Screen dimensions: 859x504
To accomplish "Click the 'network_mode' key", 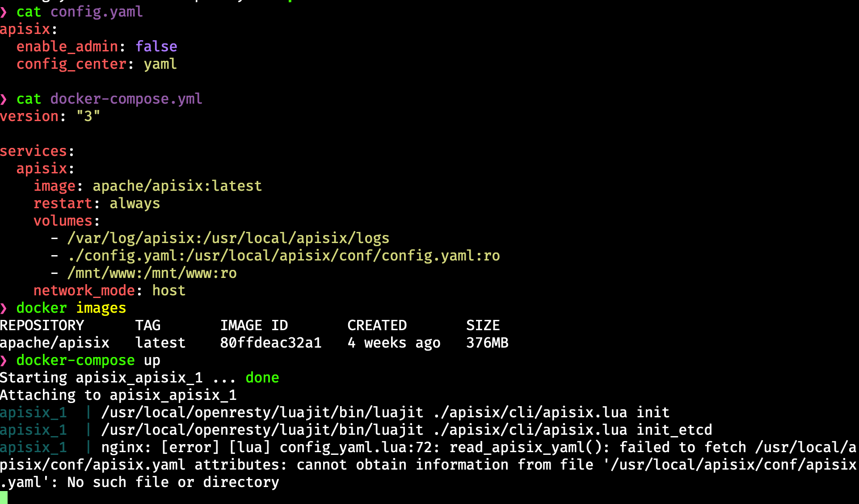I will click(84, 290).
